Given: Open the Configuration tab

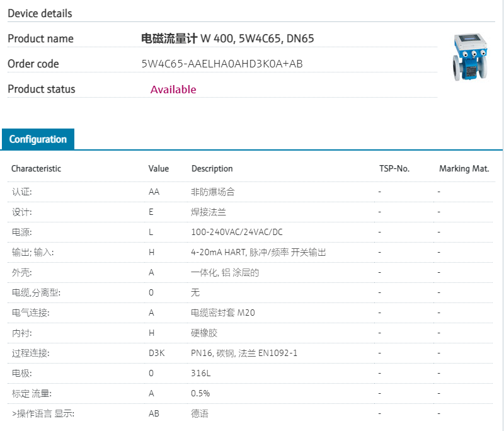Looking at the screenshot, I should pos(38,139).
